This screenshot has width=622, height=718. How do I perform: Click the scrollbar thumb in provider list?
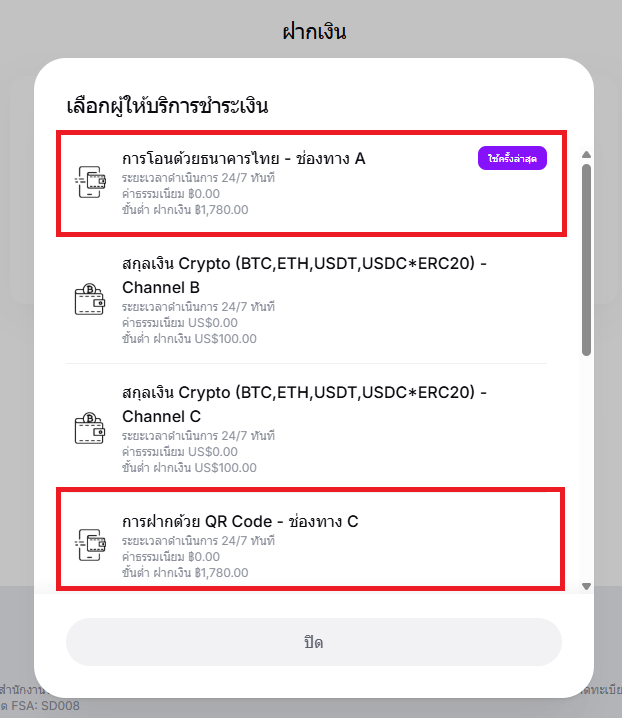586,258
